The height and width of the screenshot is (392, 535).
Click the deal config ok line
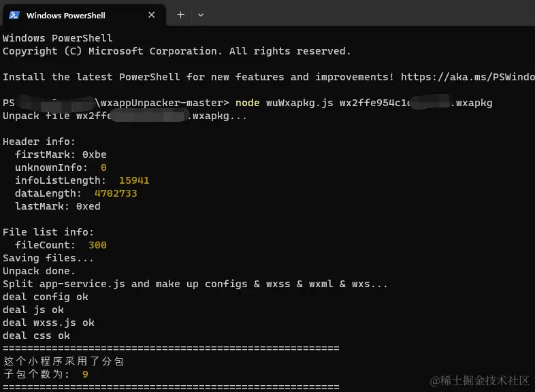(46, 297)
